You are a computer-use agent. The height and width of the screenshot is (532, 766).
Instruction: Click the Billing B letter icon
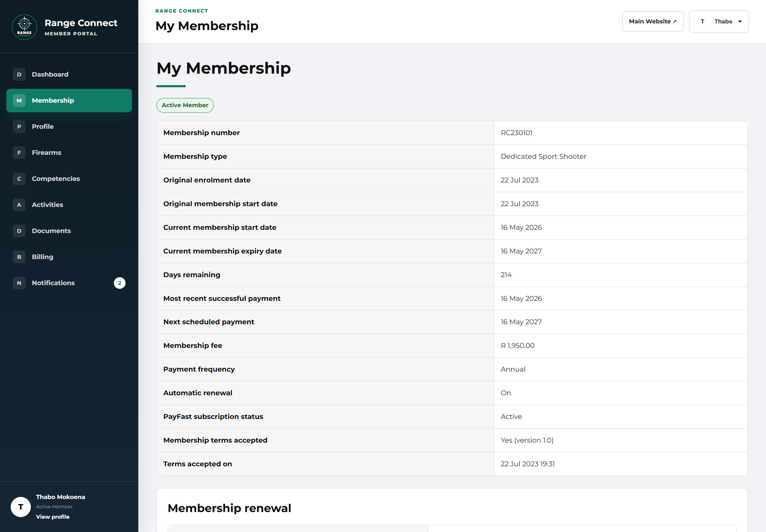[x=19, y=257]
